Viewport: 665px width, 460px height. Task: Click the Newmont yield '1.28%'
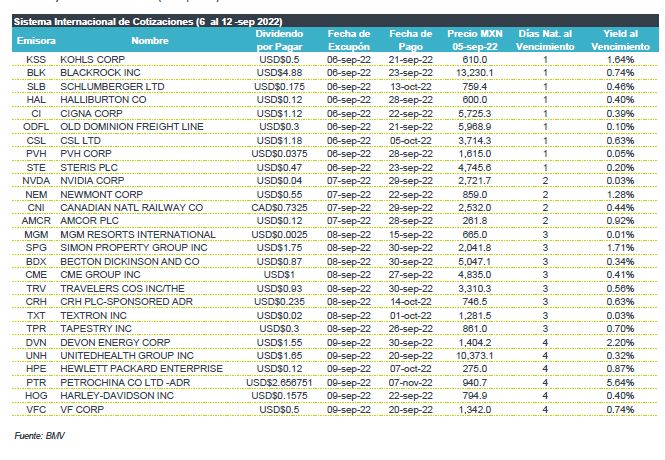tap(620, 195)
